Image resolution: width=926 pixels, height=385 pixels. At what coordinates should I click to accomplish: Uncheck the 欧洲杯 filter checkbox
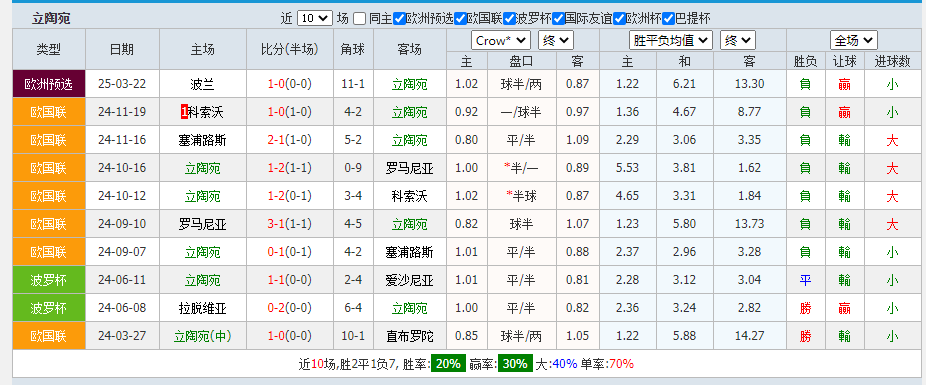(619, 18)
